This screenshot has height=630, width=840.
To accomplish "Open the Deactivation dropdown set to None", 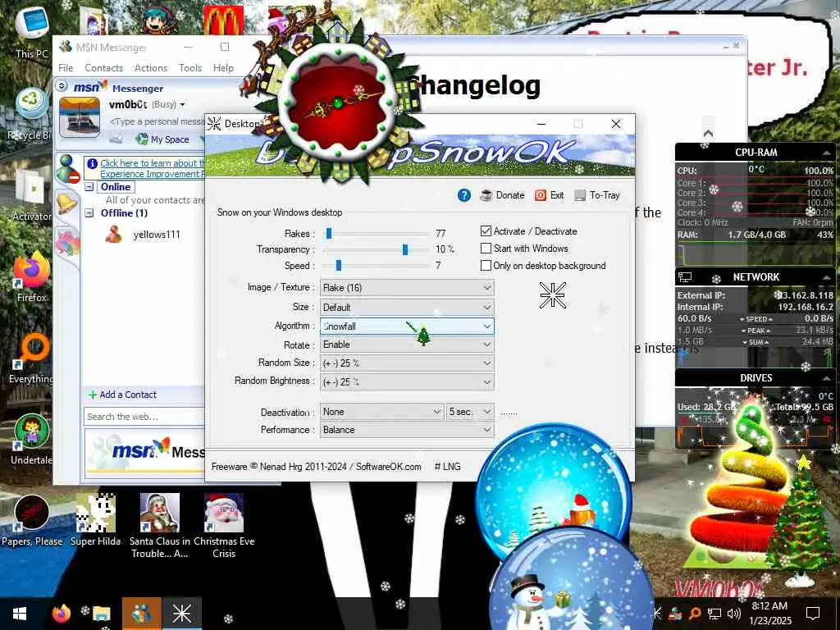I will pos(381,412).
